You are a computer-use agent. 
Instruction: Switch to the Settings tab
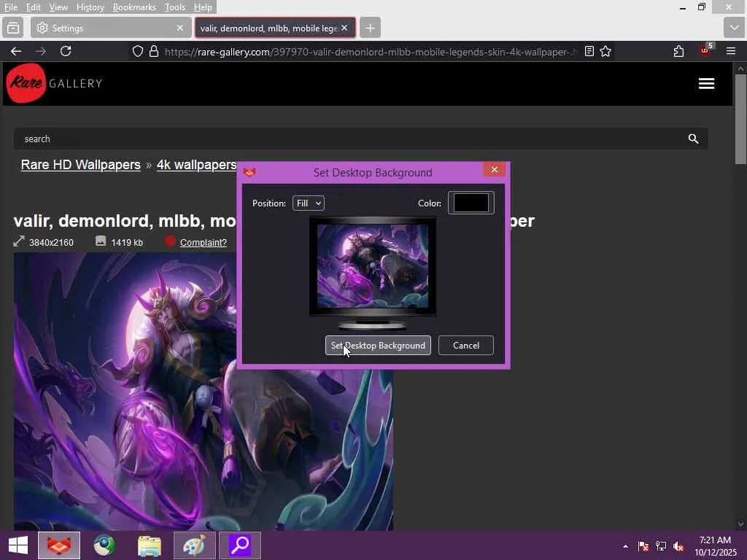click(x=109, y=28)
